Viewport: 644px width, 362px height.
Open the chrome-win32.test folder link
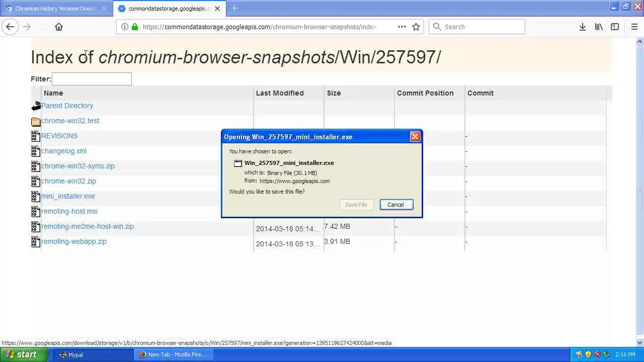click(70, 121)
